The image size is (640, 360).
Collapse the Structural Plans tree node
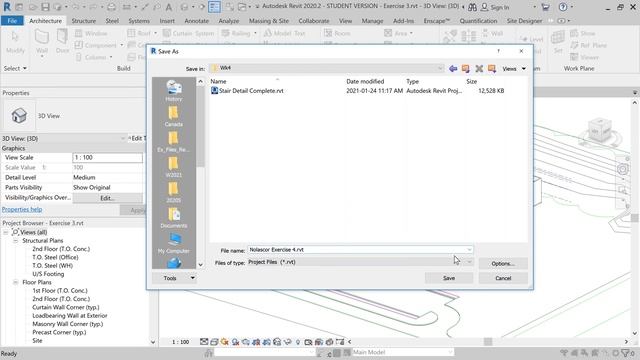16,241
